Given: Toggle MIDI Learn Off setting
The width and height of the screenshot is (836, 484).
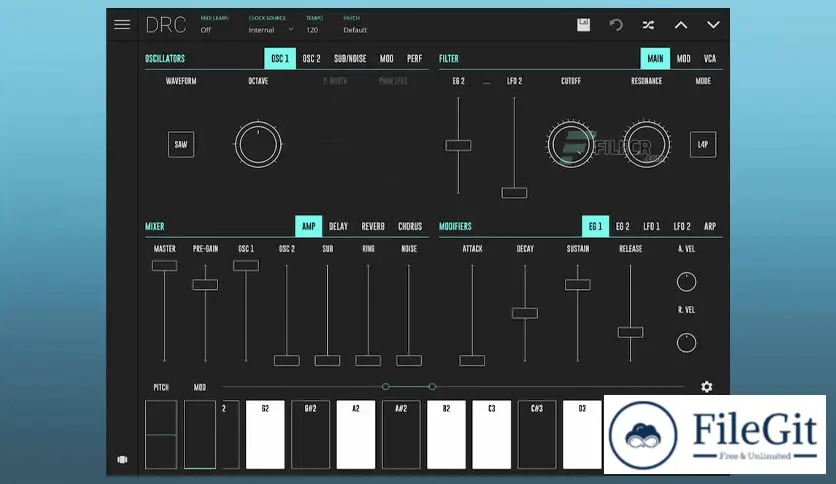Looking at the screenshot, I should pos(206,30).
